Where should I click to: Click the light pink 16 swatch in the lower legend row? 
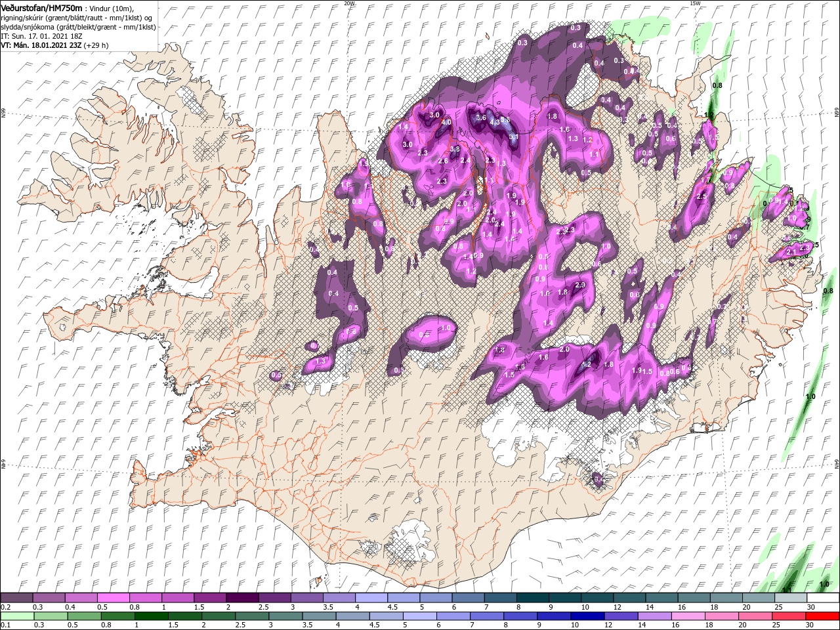688,616
